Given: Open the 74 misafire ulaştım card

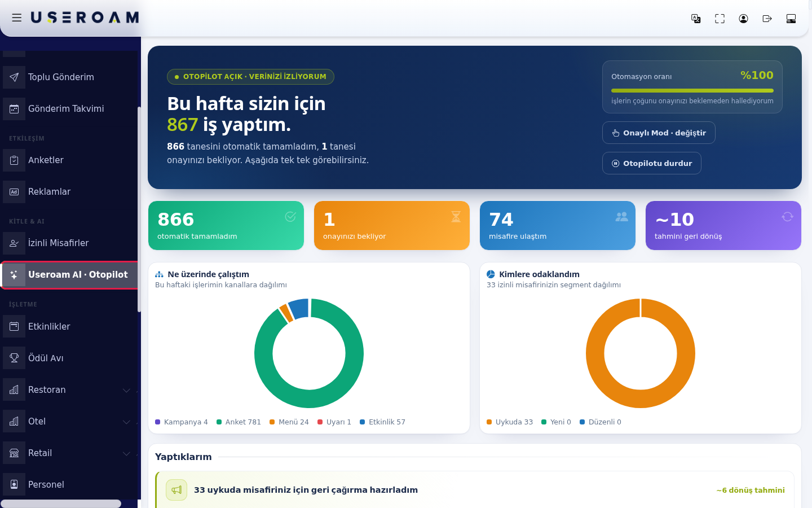Looking at the screenshot, I should coord(558,226).
